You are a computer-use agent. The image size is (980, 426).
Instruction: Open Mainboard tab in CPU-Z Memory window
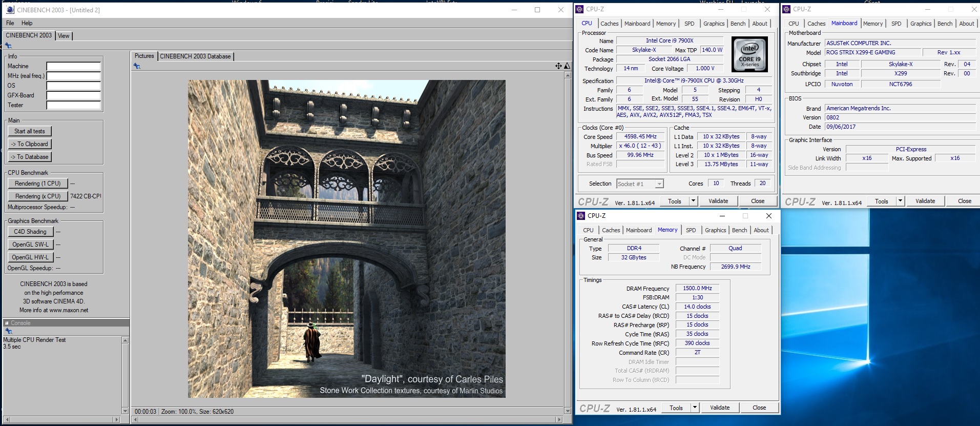point(639,230)
